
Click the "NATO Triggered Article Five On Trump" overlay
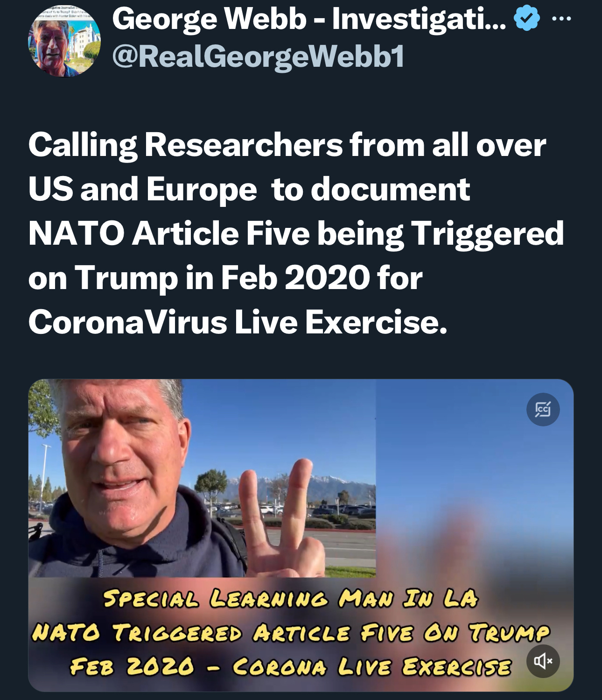290,633
